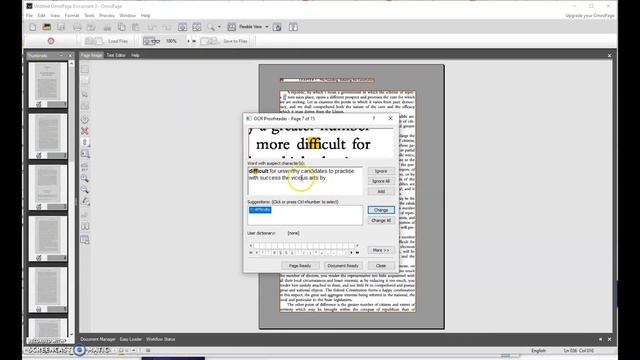640x360 pixels.
Task: Click the OCR glasses recognize icon
Action: pos(151,41)
